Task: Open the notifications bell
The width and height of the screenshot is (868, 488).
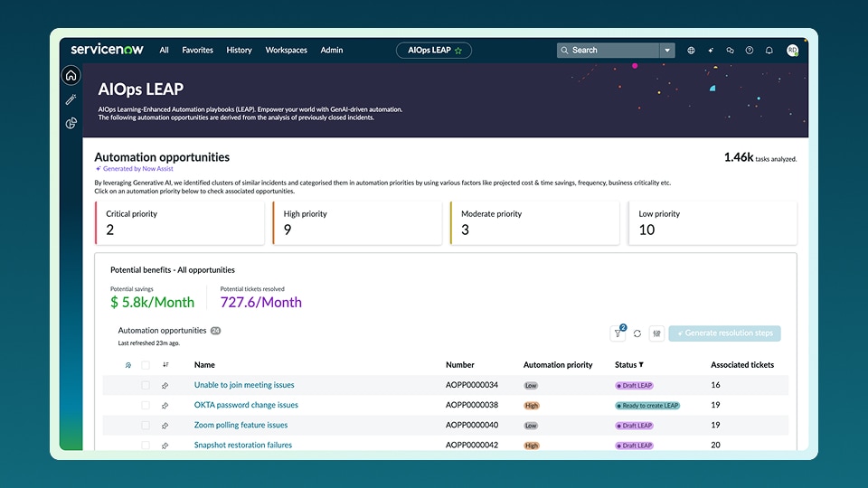Action: click(x=769, y=51)
